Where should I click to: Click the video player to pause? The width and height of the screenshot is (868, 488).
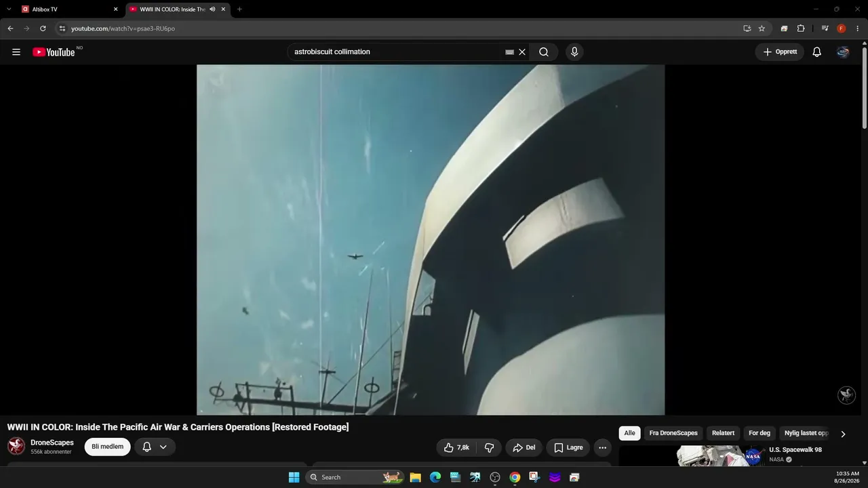431,240
